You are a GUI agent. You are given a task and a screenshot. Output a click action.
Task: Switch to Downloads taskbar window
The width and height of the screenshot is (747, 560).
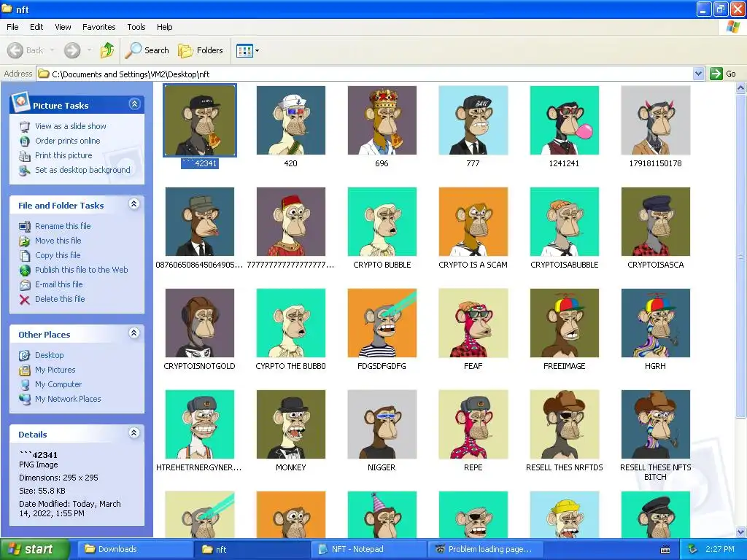[x=134, y=549]
